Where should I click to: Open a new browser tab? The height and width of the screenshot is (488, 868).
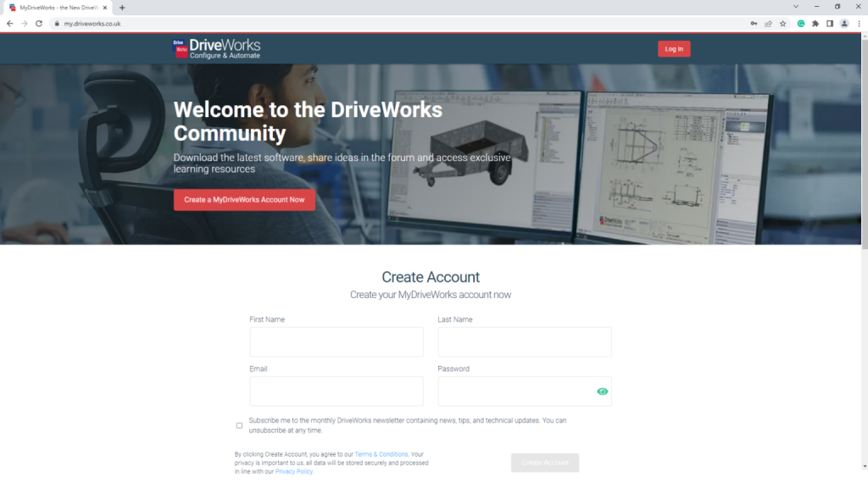[122, 8]
